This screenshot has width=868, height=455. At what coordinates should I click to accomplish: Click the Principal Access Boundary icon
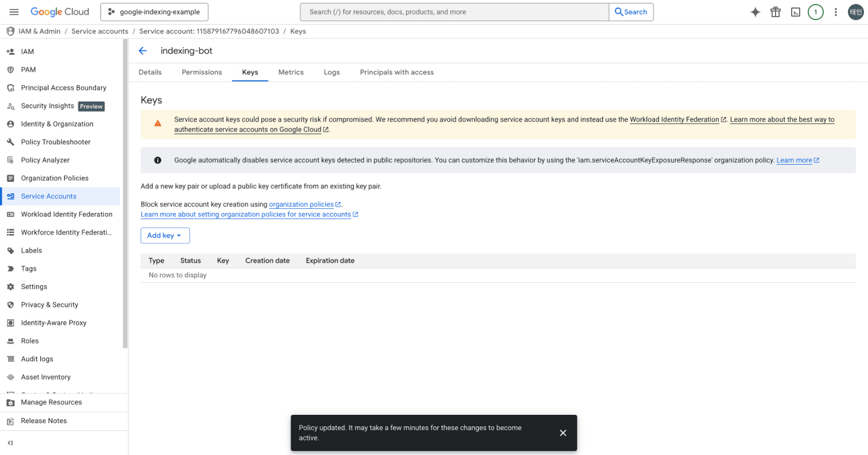click(10, 88)
